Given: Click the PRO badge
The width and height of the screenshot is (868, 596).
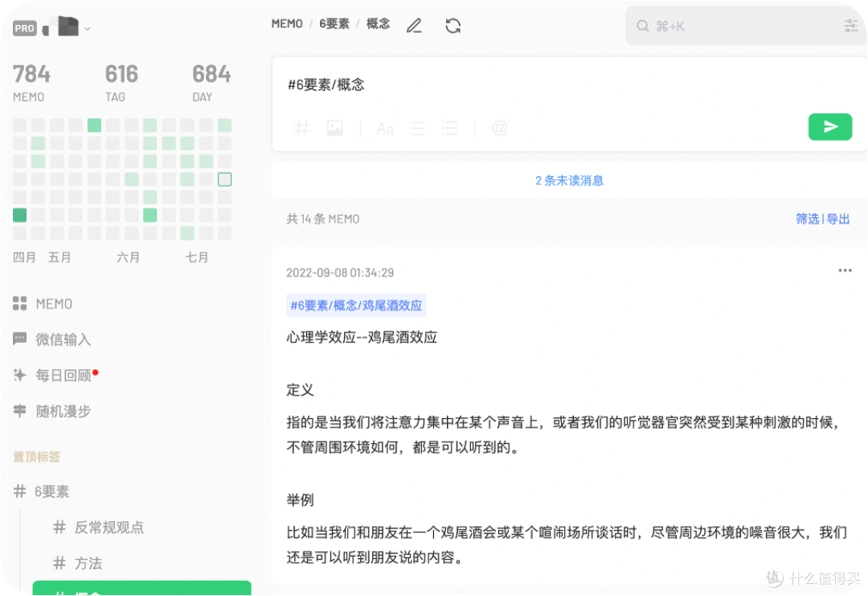Looking at the screenshot, I should pos(25,28).
